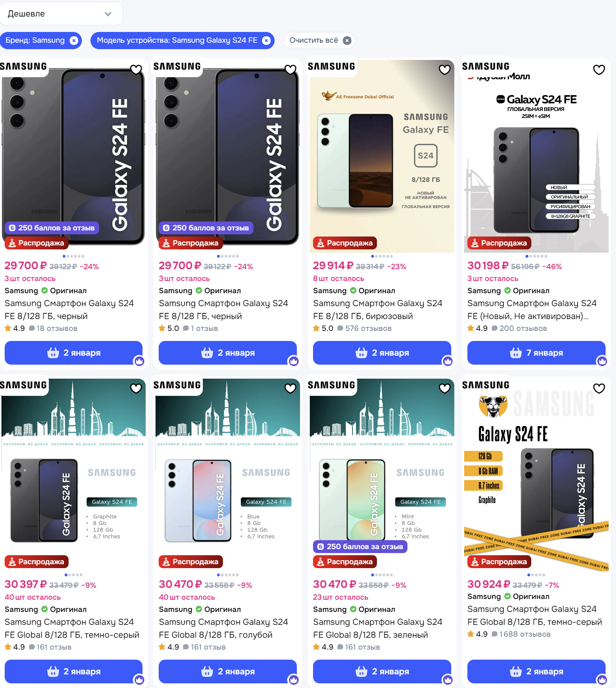This screenshot has height=688, width=616.
Task: Remove the "Бренд: Samsung" filter chip
Action: [x=74, y=41]
